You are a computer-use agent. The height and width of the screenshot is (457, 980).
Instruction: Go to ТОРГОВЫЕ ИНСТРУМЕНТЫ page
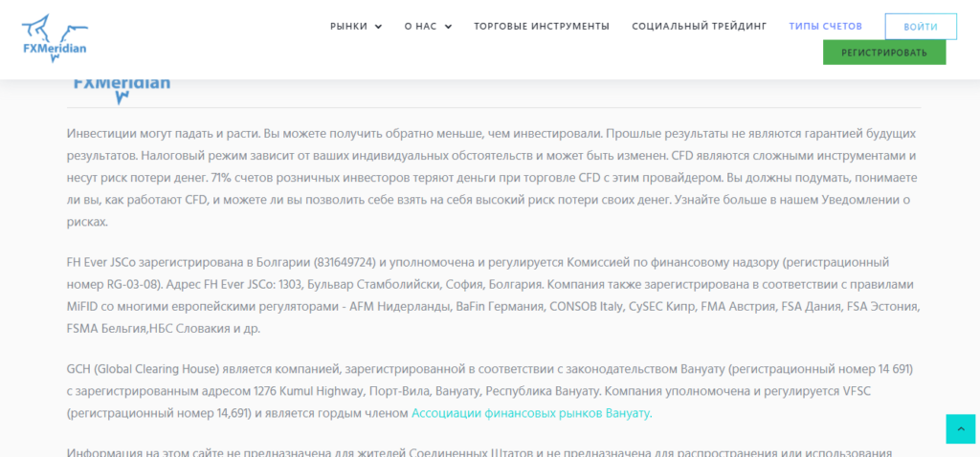point(542,26)
